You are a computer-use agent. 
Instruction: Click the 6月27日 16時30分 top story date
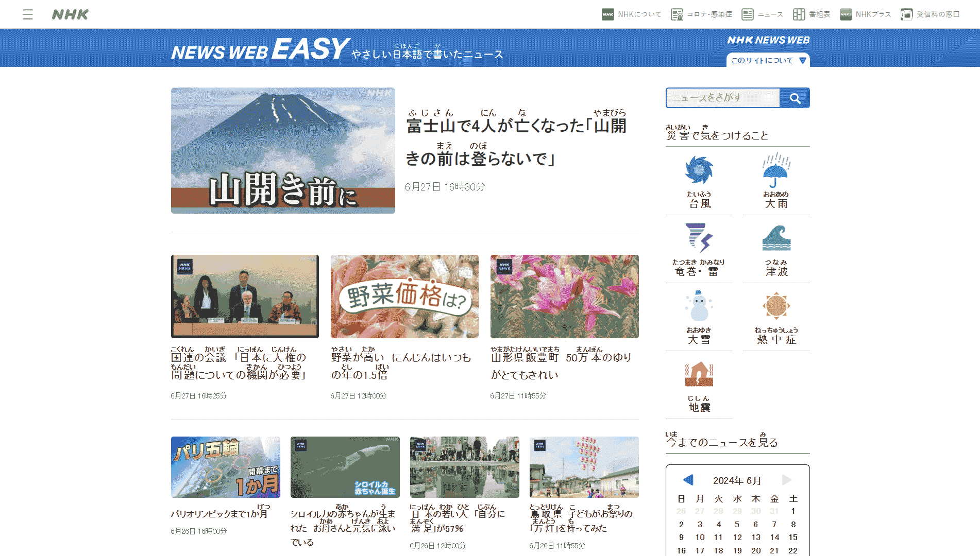pos(445,187)
